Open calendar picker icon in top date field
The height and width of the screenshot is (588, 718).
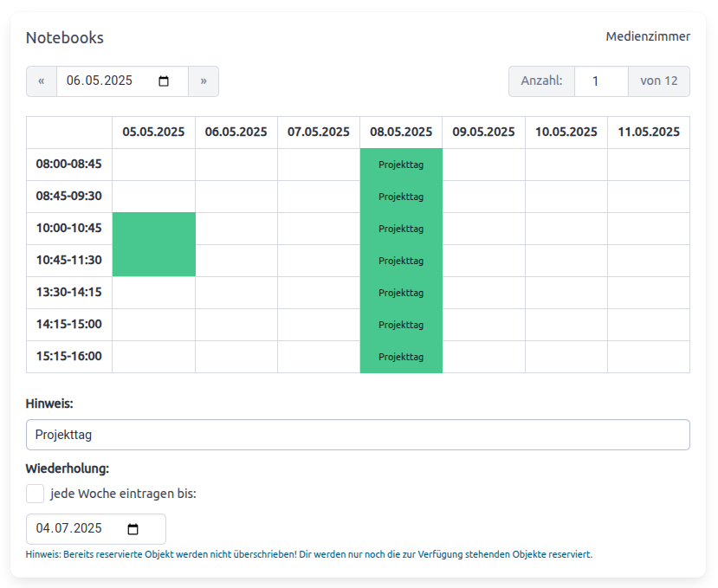tap(164, 81)
